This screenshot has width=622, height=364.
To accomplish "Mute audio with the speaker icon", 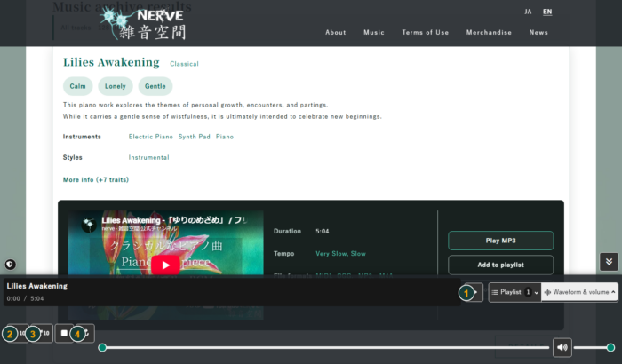I will 562,347.
